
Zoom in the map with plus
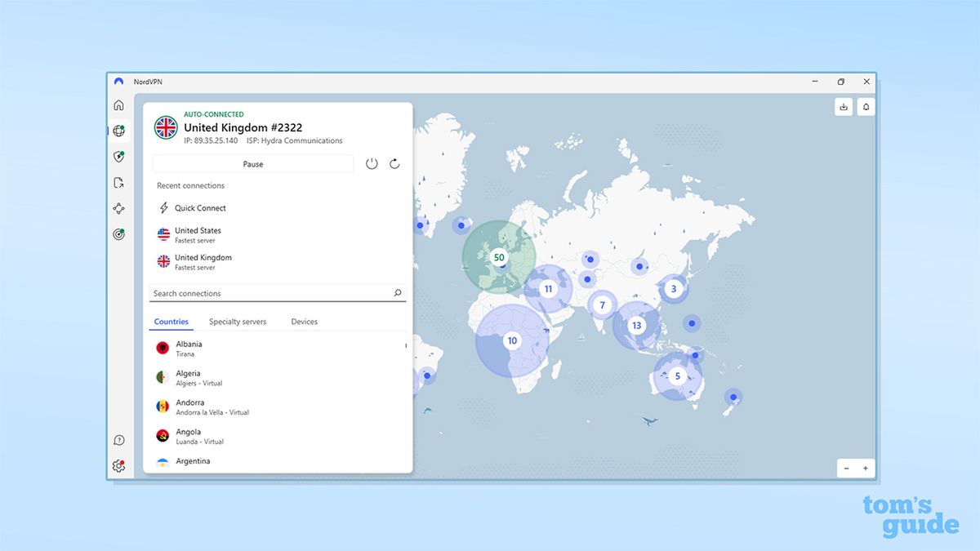866,469
